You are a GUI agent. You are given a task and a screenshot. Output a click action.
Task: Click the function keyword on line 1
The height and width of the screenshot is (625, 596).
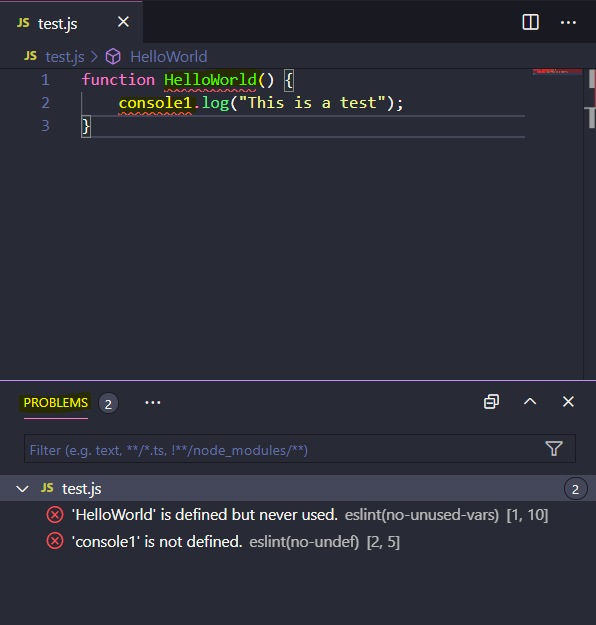click(x=118, y=80)
